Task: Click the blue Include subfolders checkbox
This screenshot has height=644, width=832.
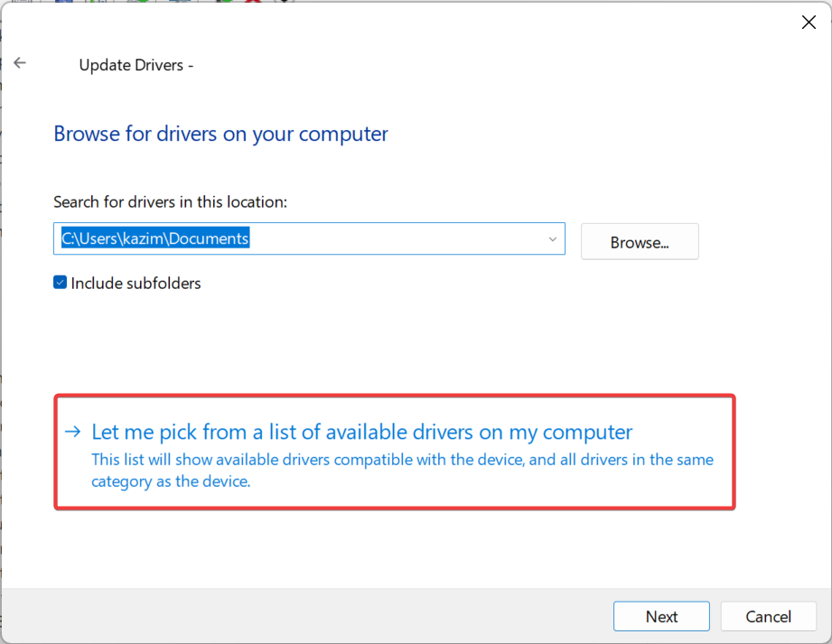Action: click(x=60, y=282)
